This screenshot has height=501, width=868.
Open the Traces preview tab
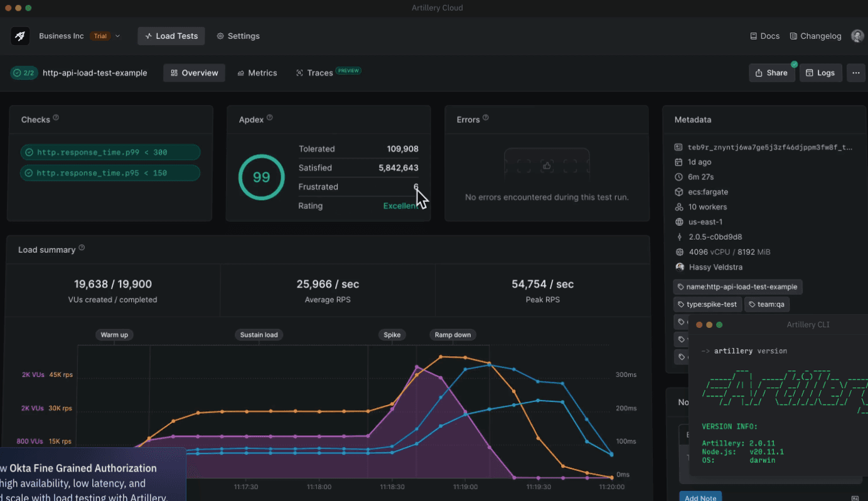click(316, 72)
